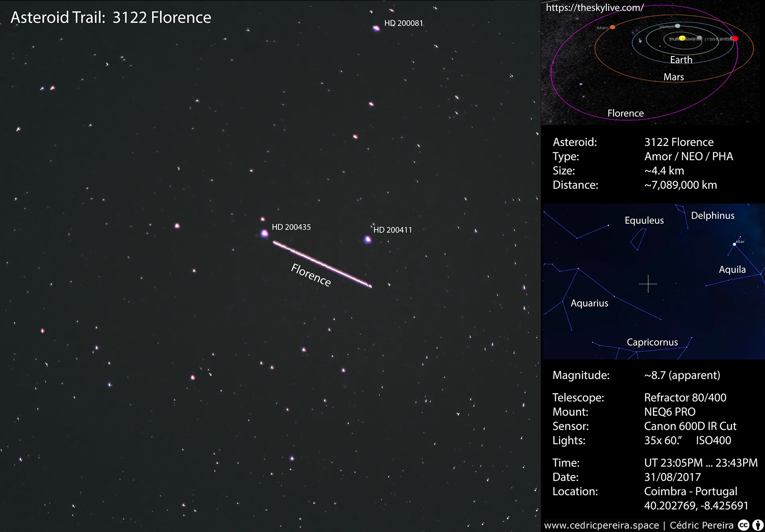Click the Asteroid Trail: 3122 Florence title
765x532 pixels.
point(111,18)
